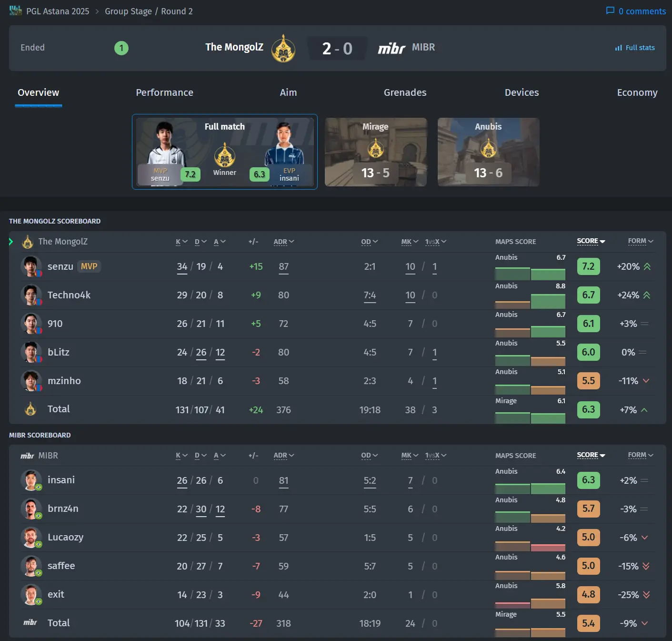This screenshot has height=641, width=672.
Task: Open saffee's player avatar
Action: tap(31, 566)
